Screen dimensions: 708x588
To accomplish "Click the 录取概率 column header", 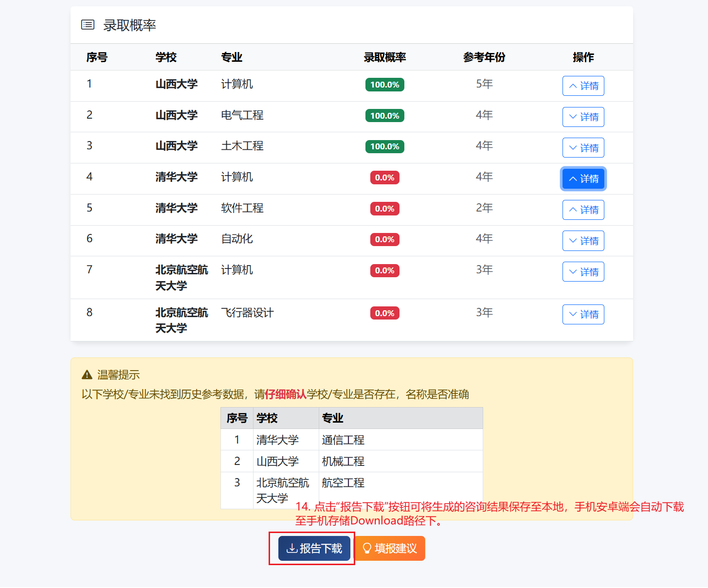I will click(385, 57).
